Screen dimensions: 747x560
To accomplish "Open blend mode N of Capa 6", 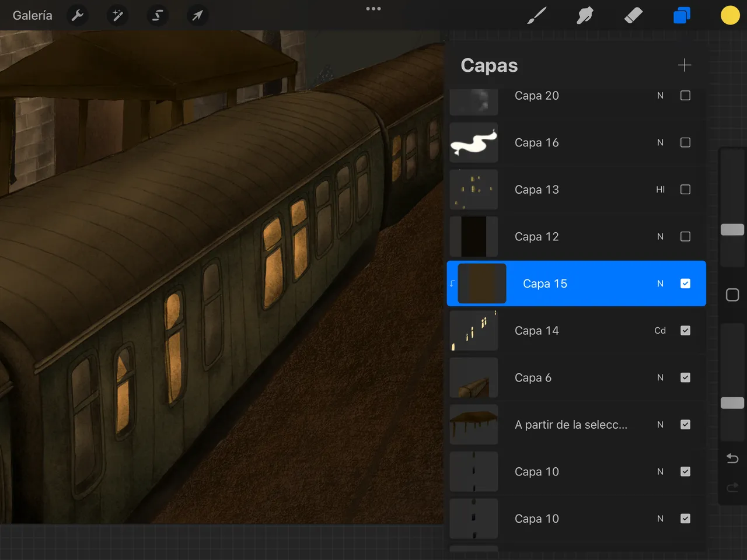I will tap(660, 377).
